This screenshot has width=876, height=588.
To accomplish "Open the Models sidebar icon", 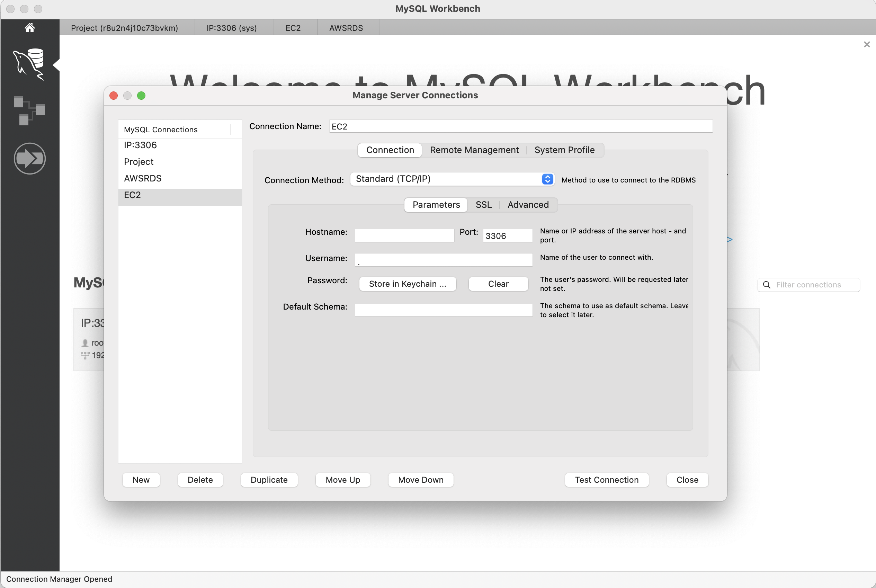I will (x=29, y=110).
